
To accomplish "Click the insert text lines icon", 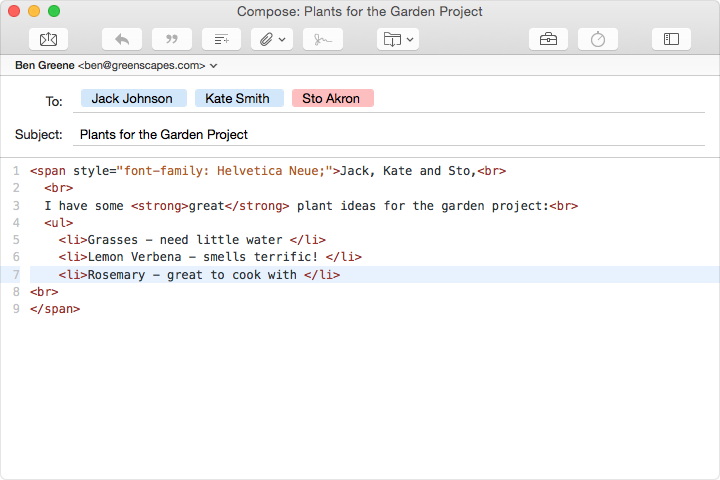I will tap(222, 39).
